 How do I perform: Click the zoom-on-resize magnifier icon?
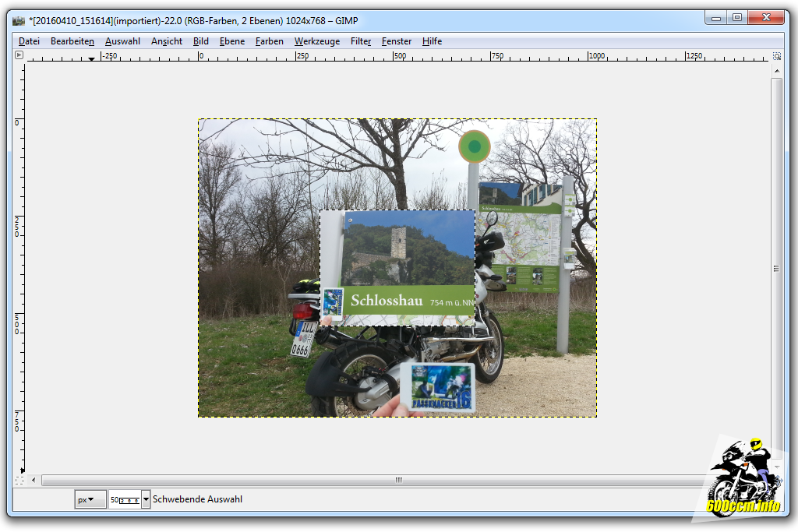(x=776, y=56)
